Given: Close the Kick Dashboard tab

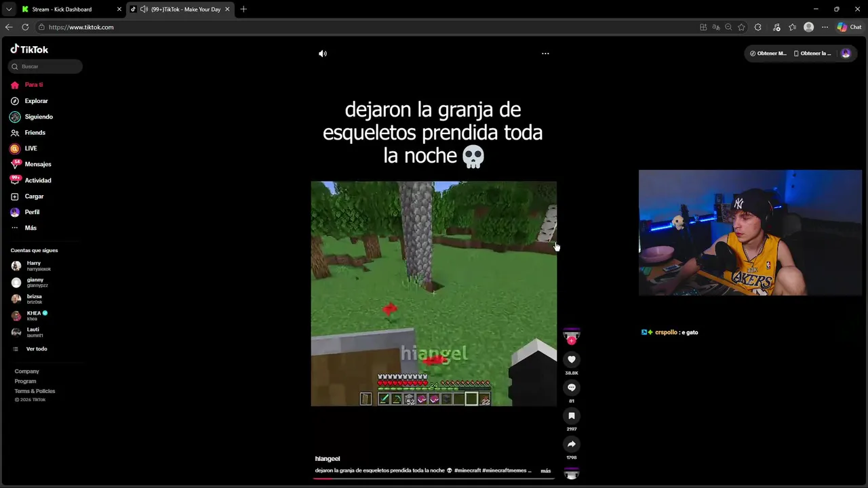Looking at the screenshot, I should click(x=119, y=9).
